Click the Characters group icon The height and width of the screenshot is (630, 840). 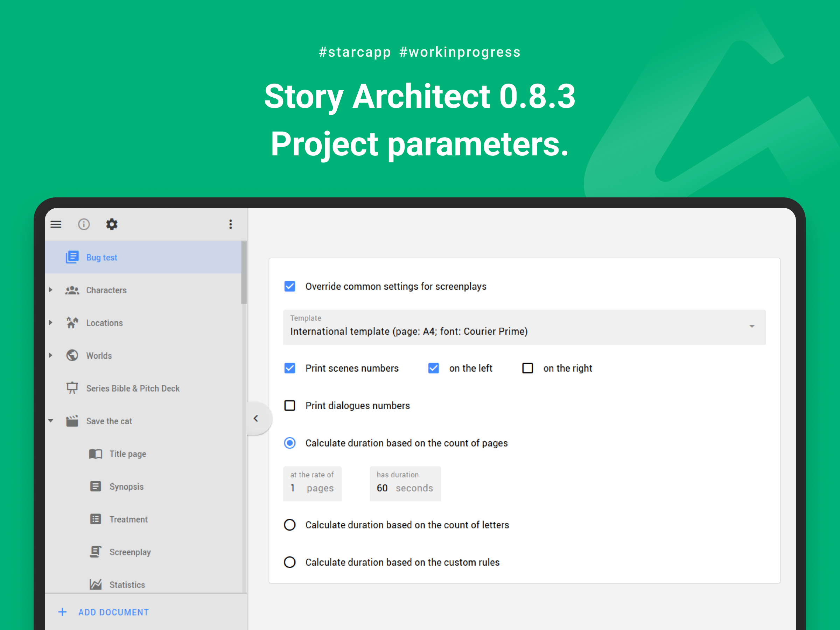(72, 290)
